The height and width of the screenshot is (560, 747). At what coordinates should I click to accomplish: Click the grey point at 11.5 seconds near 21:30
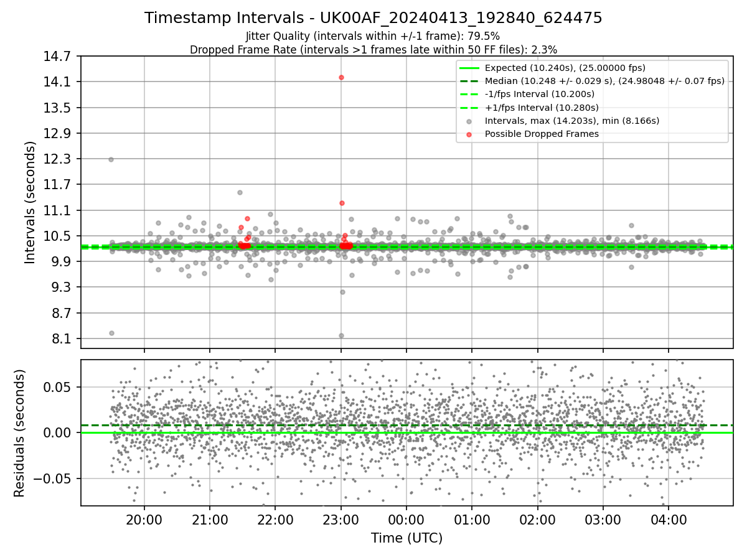[240, 192]
